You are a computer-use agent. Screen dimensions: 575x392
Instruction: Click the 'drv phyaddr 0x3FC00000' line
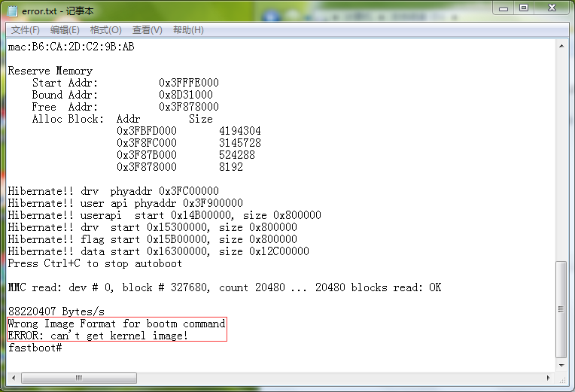click(x=114, y=191)
